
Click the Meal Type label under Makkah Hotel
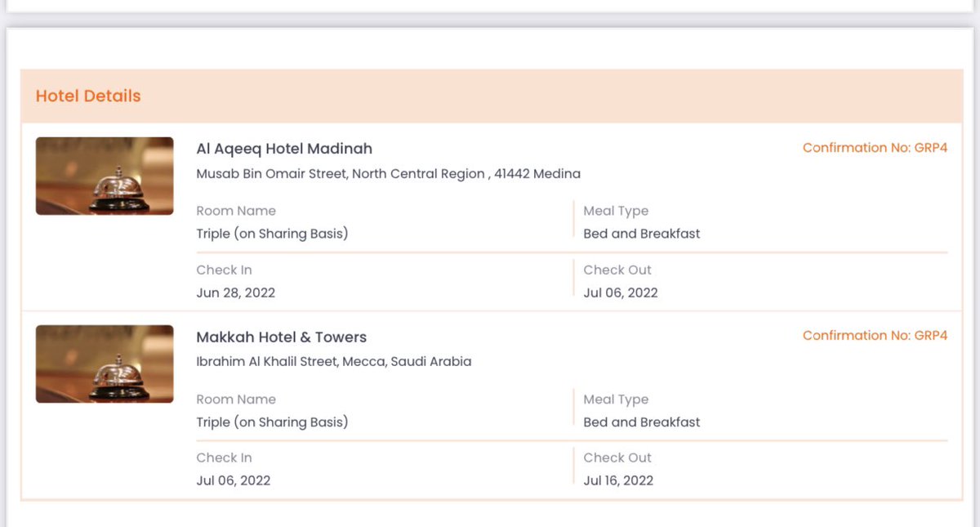point(616,400)
